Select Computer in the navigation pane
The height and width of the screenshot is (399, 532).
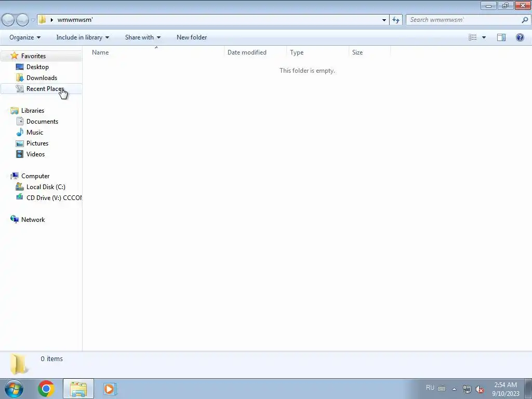click(x=35, y=176)
